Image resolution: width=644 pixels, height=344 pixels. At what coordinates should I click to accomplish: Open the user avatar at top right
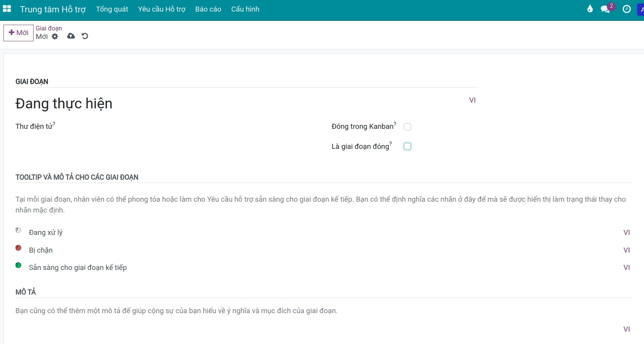(641, 9)
